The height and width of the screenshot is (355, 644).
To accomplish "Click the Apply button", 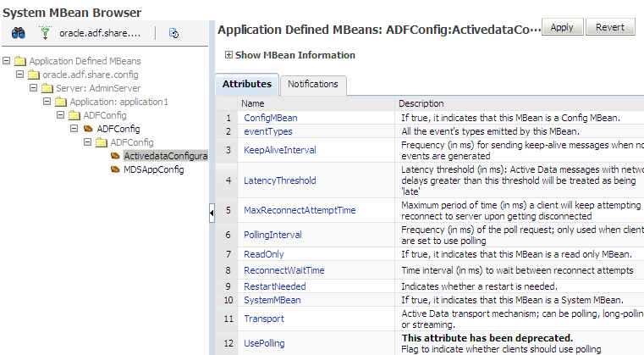I will pos(562,27).
